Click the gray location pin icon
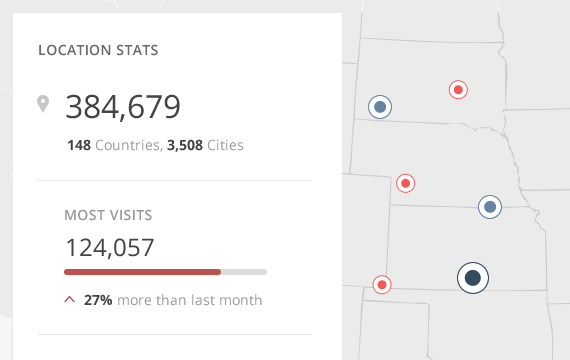 point(43,104)
